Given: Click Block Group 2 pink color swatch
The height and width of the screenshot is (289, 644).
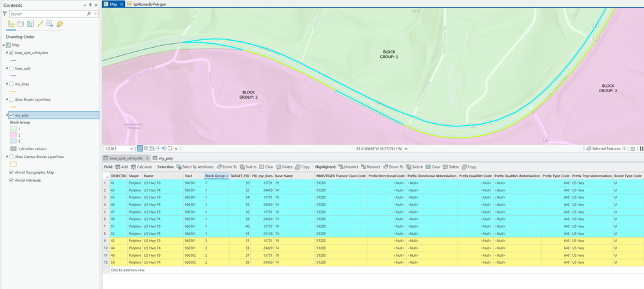Looking at the screenshot, I should (x=13, y=135).
